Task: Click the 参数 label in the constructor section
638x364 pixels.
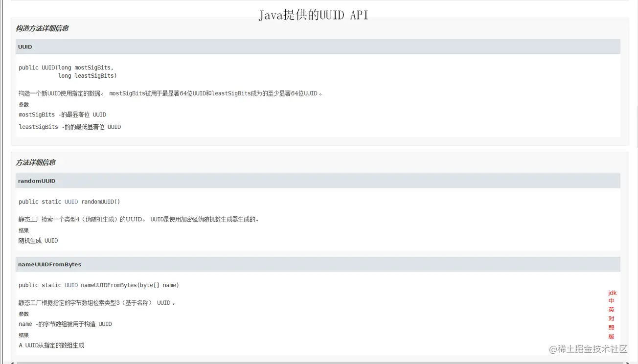Action: tap(23, 104)
